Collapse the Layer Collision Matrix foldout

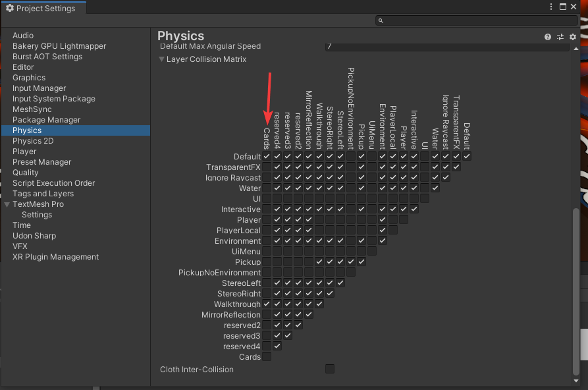pos(162,59)
